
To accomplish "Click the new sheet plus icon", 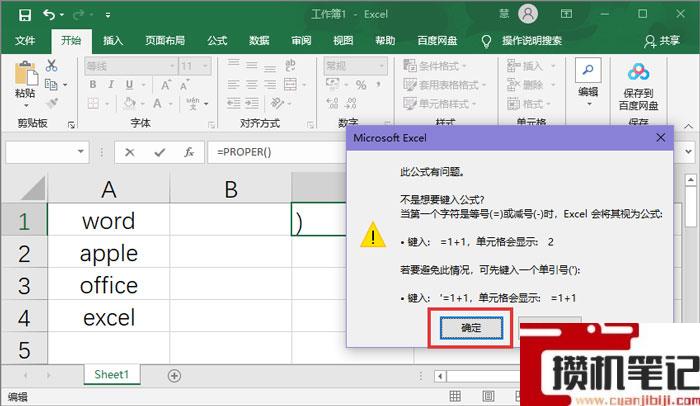I will (x=174, y=376).
